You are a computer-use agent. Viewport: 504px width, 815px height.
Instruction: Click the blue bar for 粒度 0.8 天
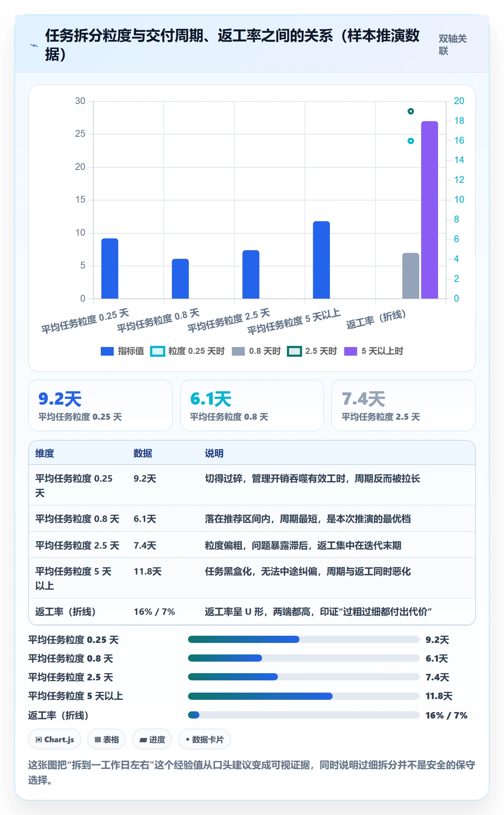[x=180, y=279]
